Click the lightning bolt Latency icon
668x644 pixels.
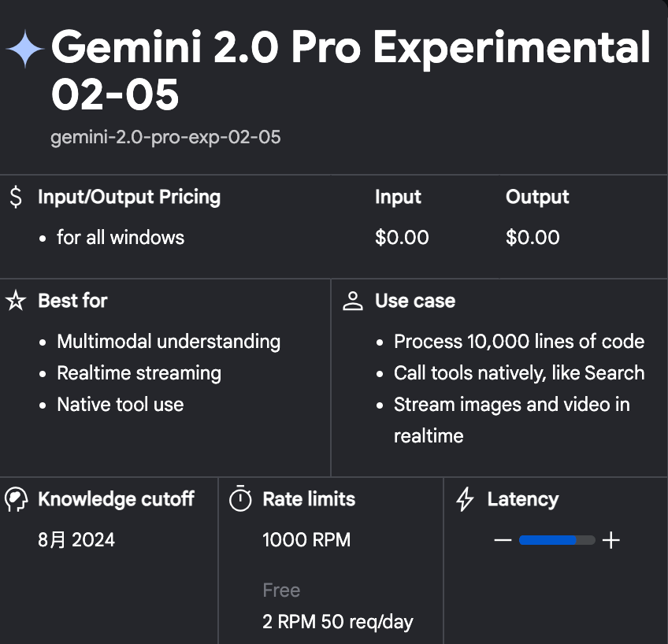[x=463, y=498]
